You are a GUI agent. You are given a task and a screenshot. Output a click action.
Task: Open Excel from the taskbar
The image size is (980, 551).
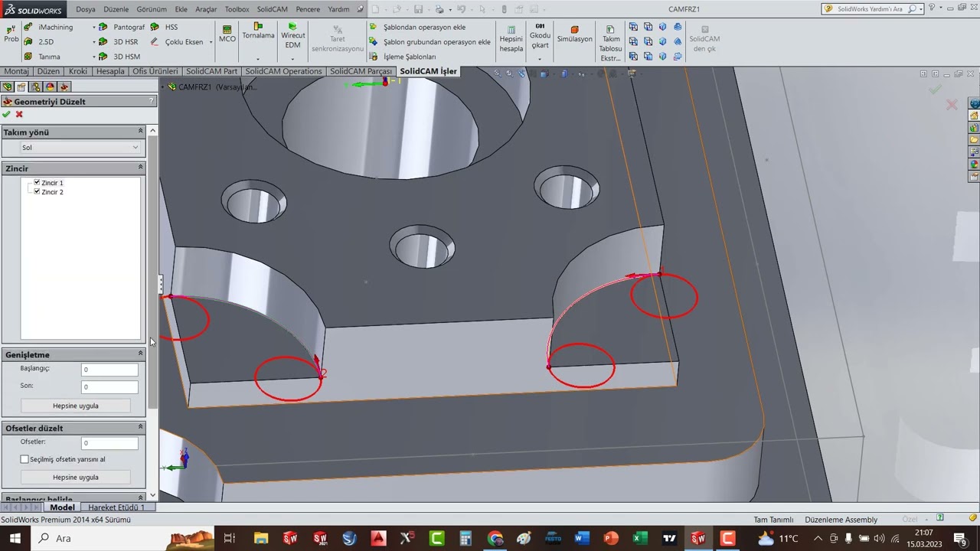coord(639,538)
